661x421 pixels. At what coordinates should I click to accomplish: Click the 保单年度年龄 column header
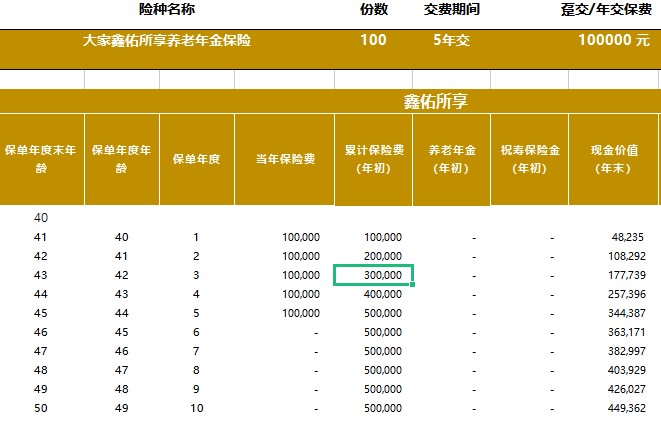pyautogui.click(x=121, y=159)
